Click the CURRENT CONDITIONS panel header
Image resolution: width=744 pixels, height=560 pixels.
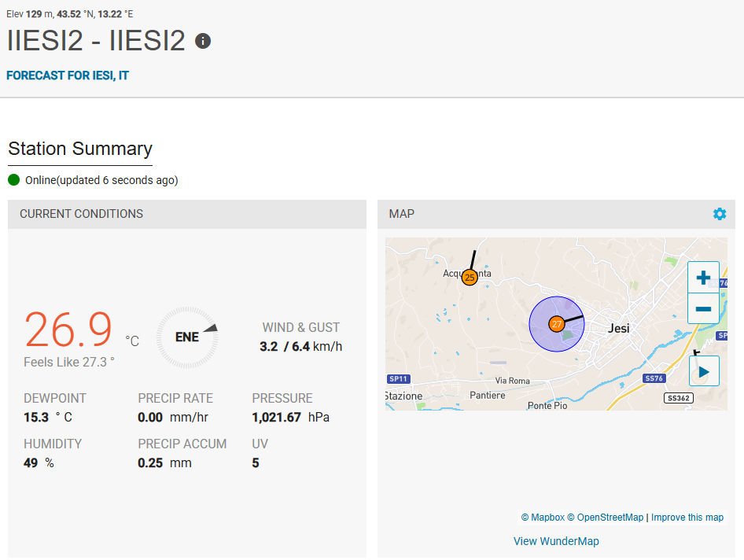(x=187, y=214)
